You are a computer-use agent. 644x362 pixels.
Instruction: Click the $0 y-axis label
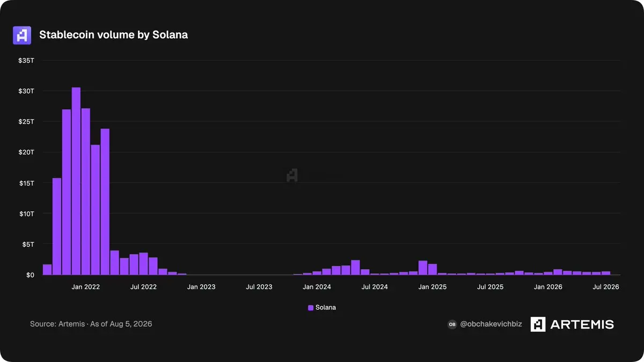(x=31, y=275)
